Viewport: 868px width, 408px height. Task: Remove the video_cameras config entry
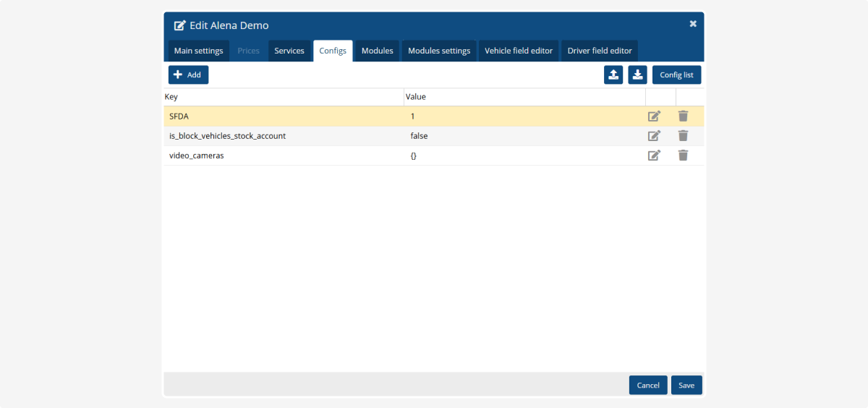[683, 155]
